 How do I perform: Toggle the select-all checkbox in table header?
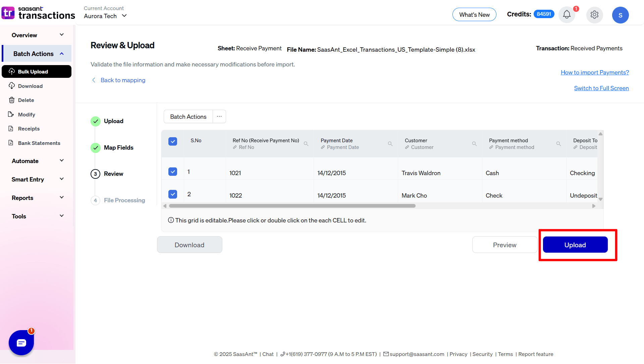pos(173,141)
